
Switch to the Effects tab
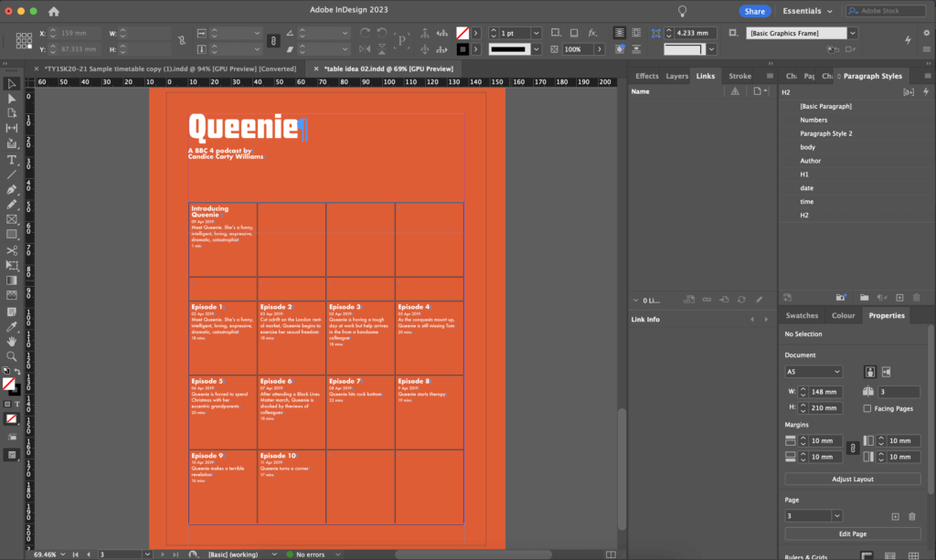tap(646, 76)
